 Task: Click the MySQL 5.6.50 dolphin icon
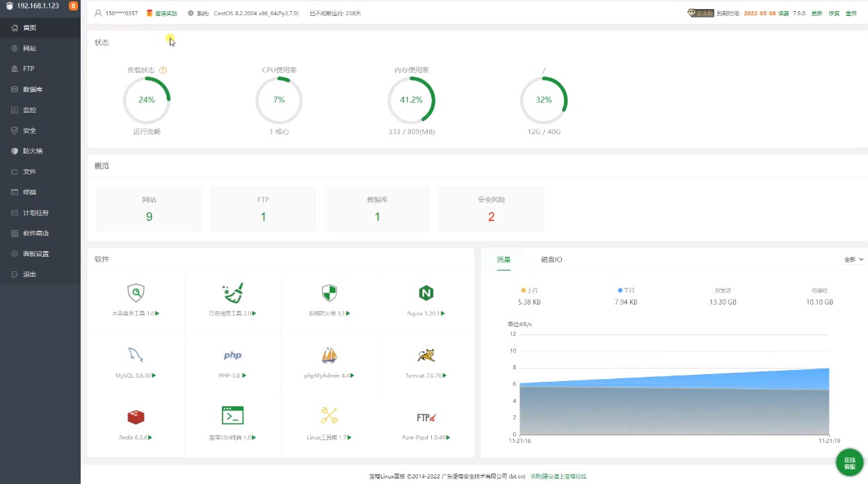pyautogui.click(x=136, y=355)
